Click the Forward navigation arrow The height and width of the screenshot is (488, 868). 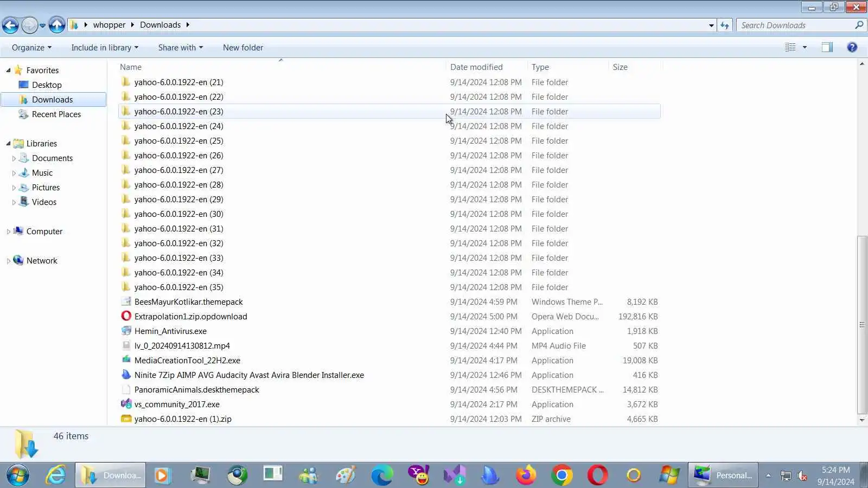(x=30, y=25)
